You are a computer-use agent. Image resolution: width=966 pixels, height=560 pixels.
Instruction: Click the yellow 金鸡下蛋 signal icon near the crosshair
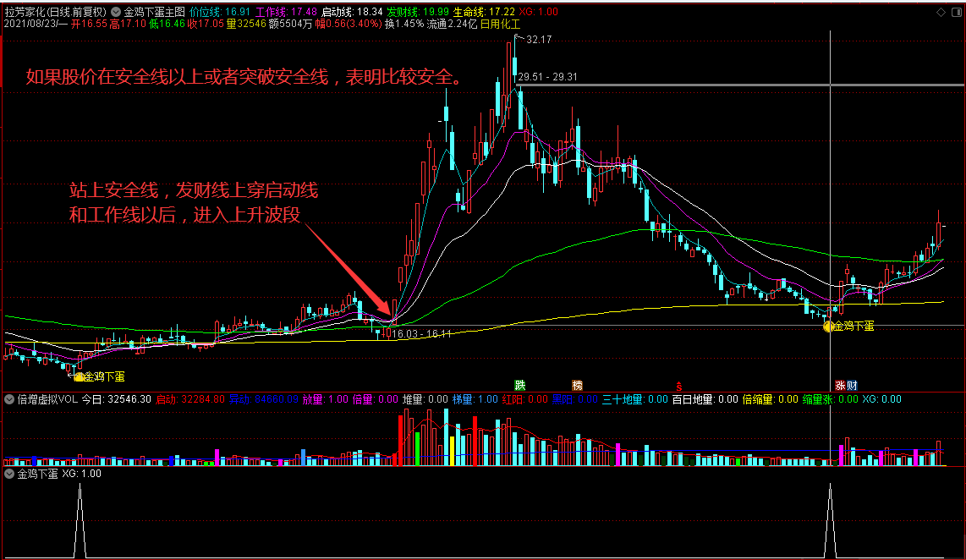[x=829, y=327]
